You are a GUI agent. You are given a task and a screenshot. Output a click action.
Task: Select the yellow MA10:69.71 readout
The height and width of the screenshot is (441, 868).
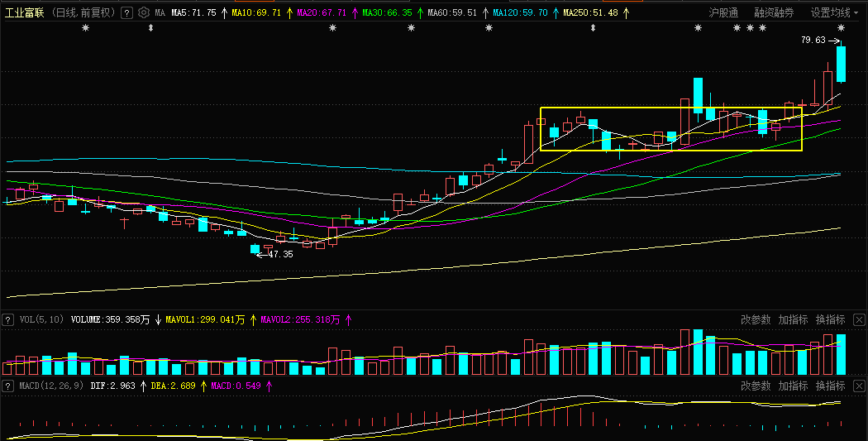tap(256, 12)
